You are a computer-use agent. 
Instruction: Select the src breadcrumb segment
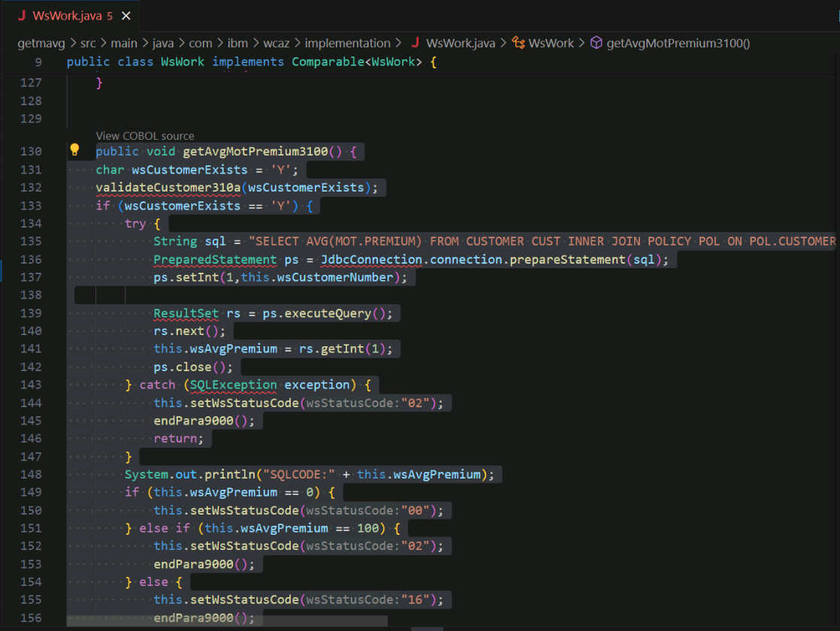[88, 44]
